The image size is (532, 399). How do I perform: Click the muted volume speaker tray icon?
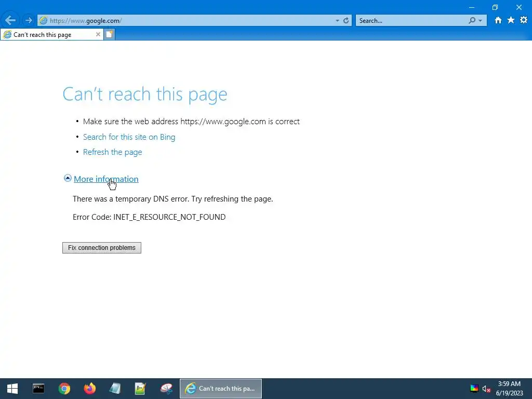[x=486, y=389]
